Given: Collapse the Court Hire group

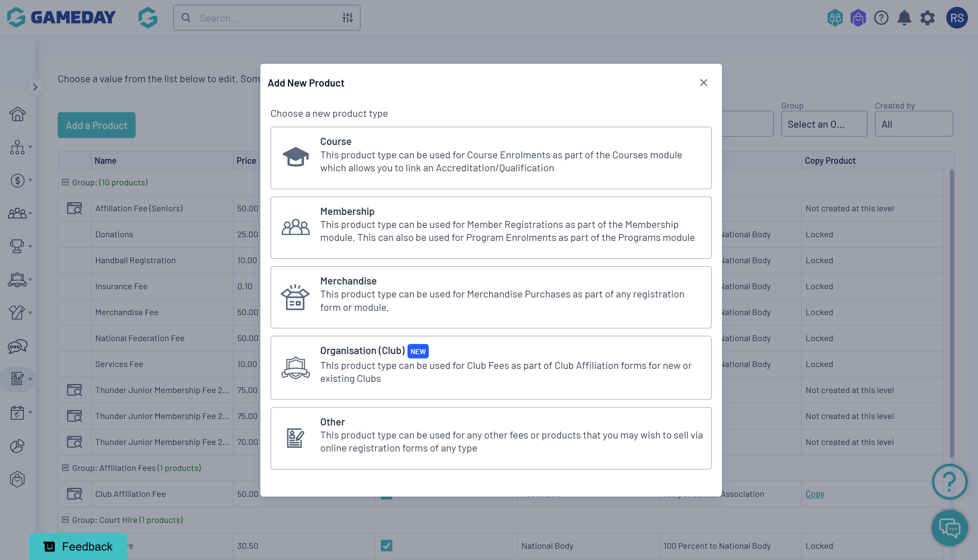Looking at the screenshot, I should coord(65,520).
